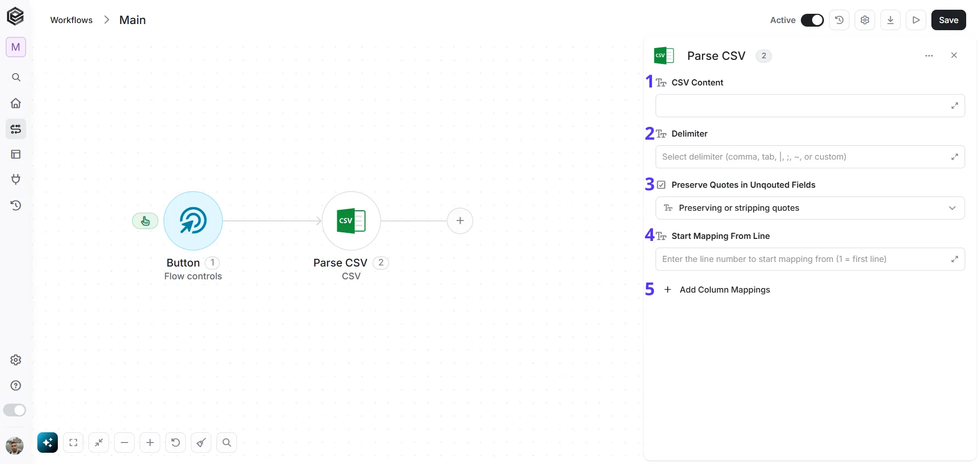Open workflow settings gear in toolbar
Image resolution: width=980 pixels, height=464 pixels.
pos(865,20)
